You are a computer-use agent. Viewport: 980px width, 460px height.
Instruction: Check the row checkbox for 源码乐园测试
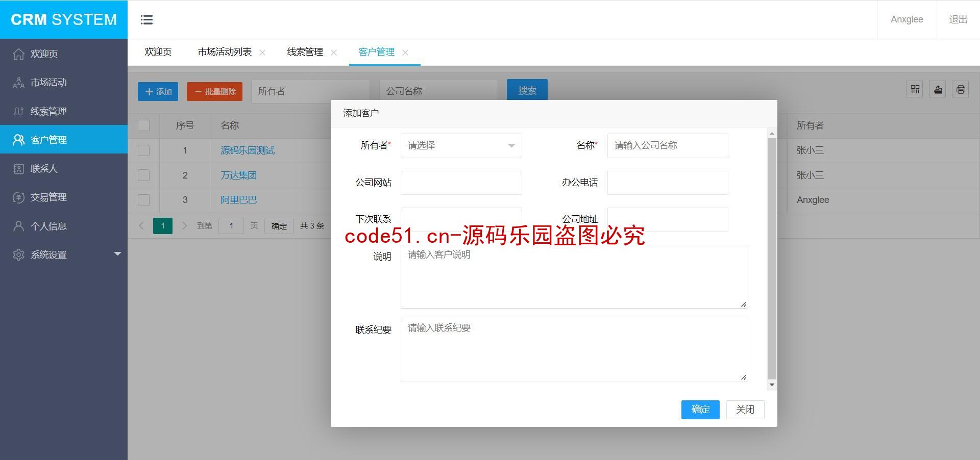144,150
